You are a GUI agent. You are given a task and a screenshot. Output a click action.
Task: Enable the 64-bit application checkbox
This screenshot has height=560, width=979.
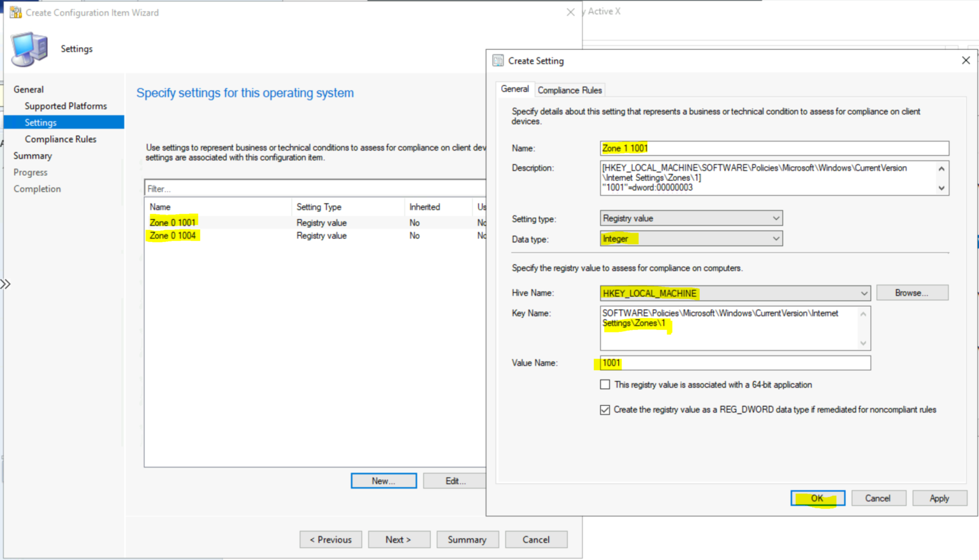(x=605, y=384)
